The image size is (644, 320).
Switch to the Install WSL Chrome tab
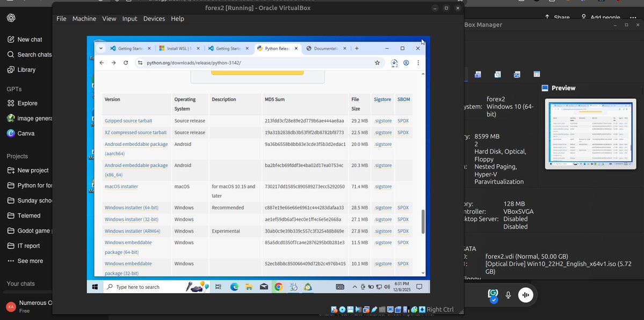click(179, 48)
